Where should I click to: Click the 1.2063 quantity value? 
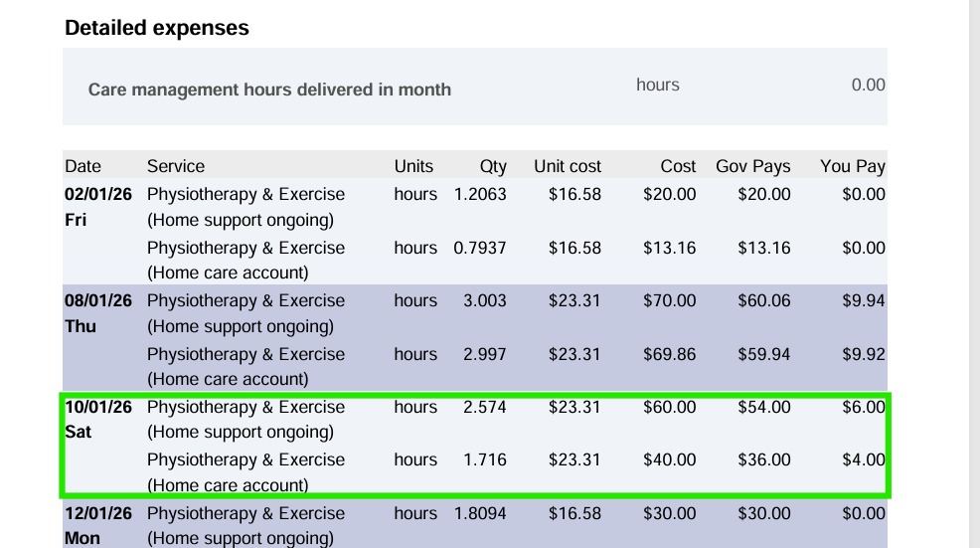(x=480, y=194)
